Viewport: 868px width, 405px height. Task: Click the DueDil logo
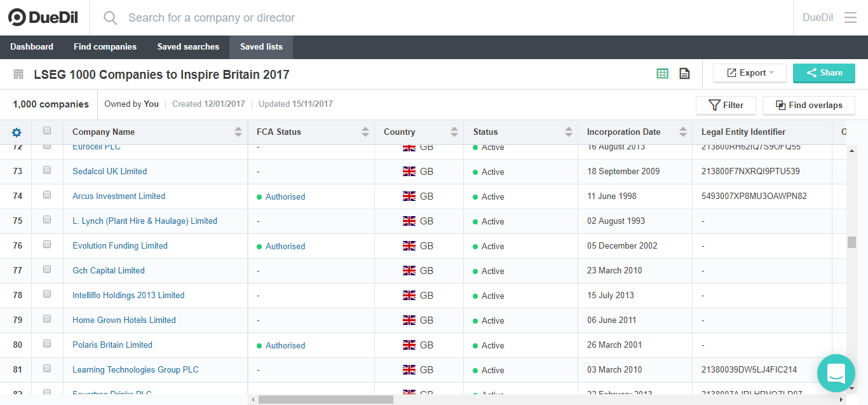(43, 18)
